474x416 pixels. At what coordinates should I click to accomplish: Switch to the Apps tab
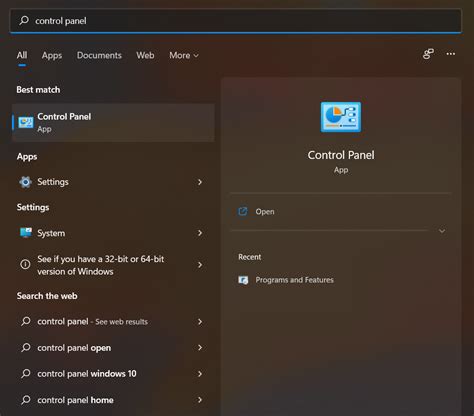(x=52, y=55)
